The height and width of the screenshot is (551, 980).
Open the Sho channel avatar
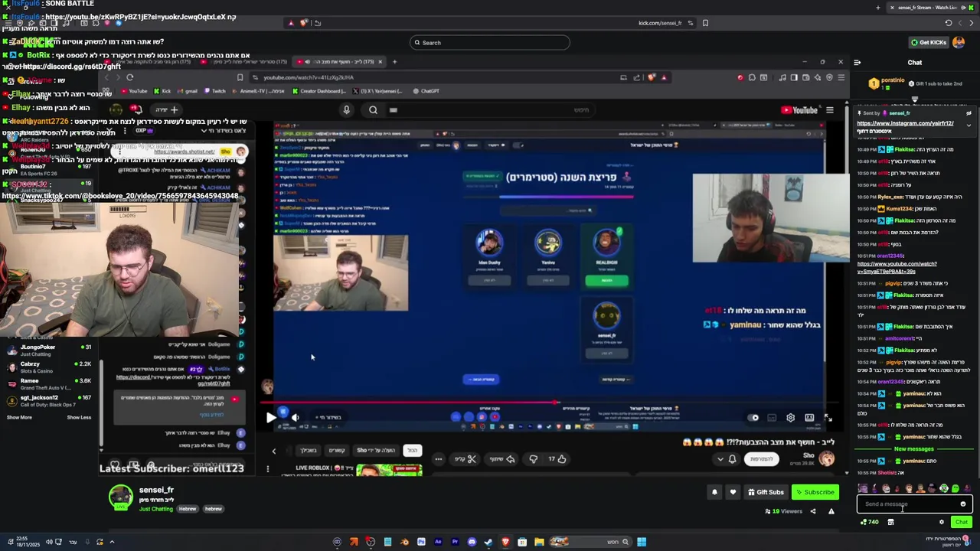(x=827, y=458)
